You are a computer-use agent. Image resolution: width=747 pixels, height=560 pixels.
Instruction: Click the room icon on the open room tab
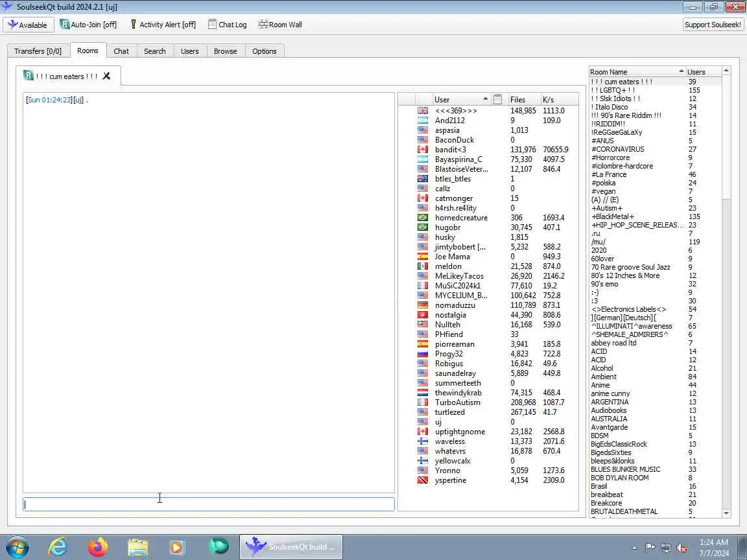click(x=28, y=76)
